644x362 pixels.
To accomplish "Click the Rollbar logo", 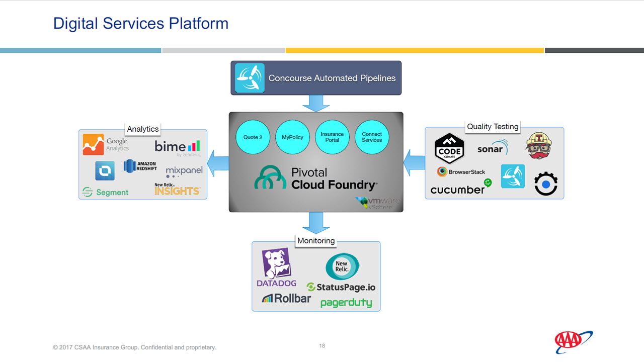I will 286,298.
